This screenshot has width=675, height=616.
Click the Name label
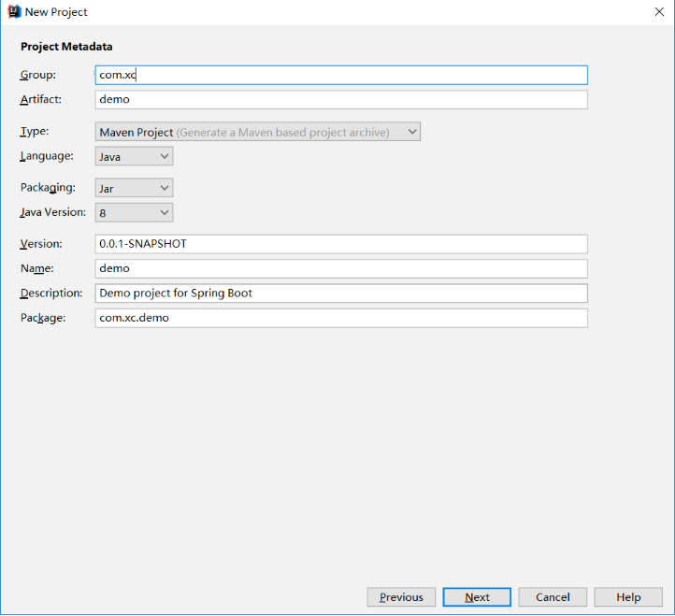(x=37, y=268)
